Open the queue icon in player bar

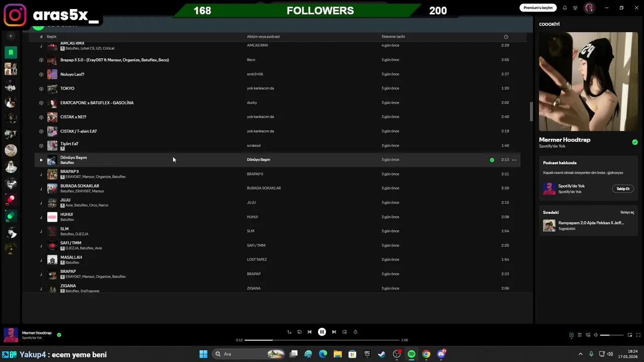pos(580,335)
